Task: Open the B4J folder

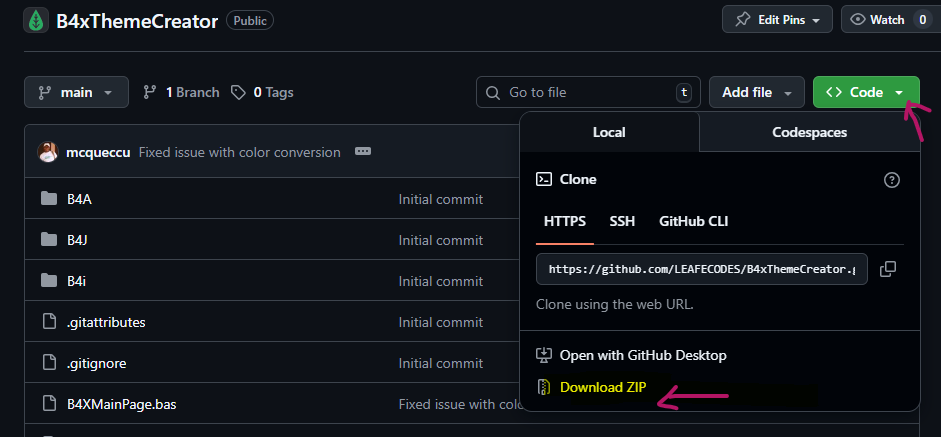Action: pyautogui.click(x=77, y=240)
